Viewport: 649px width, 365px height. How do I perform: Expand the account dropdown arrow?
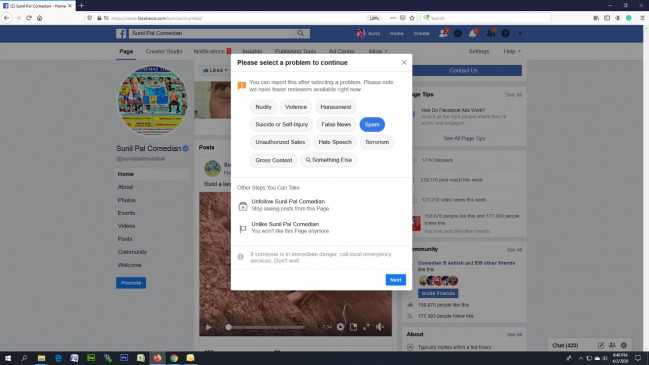coord(520,34)
